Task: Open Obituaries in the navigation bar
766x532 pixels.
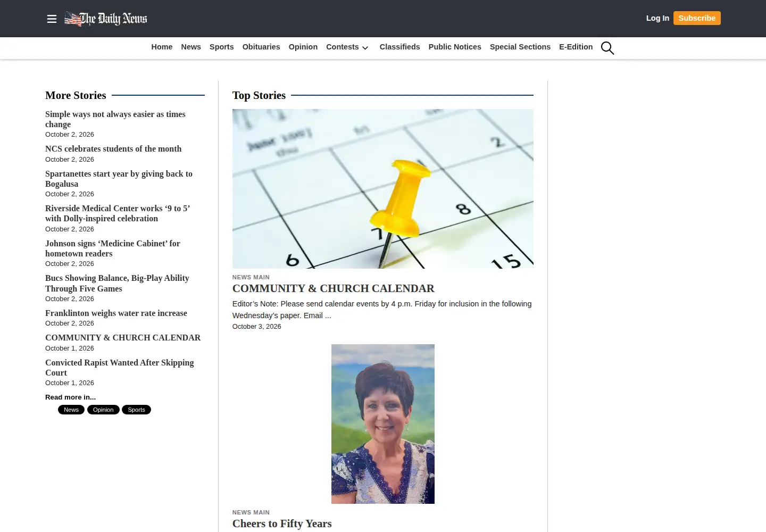Action: 261,47
